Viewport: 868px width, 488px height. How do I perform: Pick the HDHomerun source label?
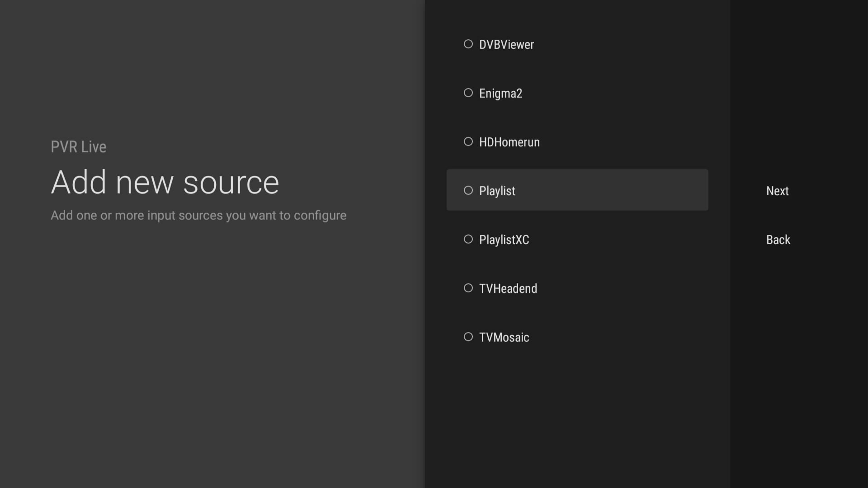(509, 142)
